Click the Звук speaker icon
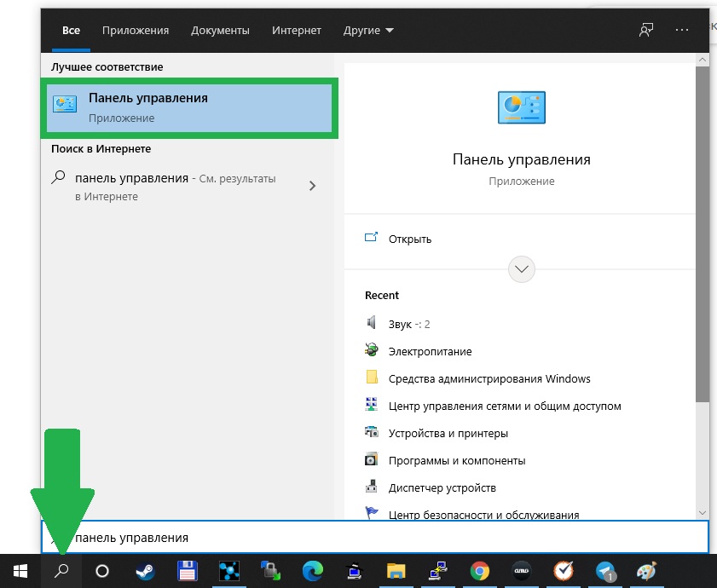Image resolution: width=717 pixels, height=588 pixels. pos(372,322)
